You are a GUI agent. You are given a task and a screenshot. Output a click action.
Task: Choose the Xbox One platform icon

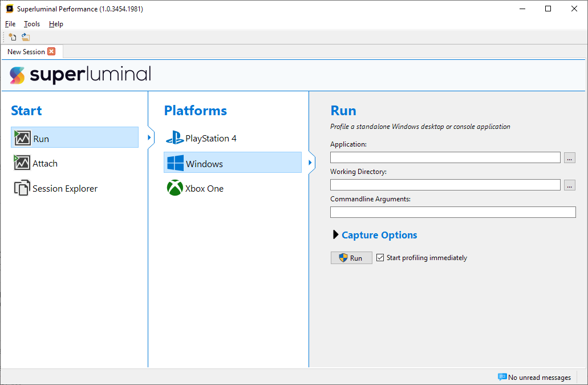tap(175, 188)
